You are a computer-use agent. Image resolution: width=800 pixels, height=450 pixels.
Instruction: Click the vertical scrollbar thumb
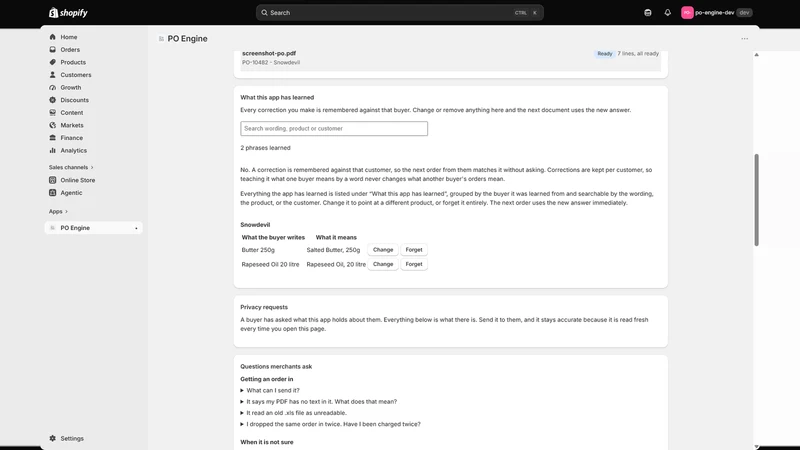[756, 199]
